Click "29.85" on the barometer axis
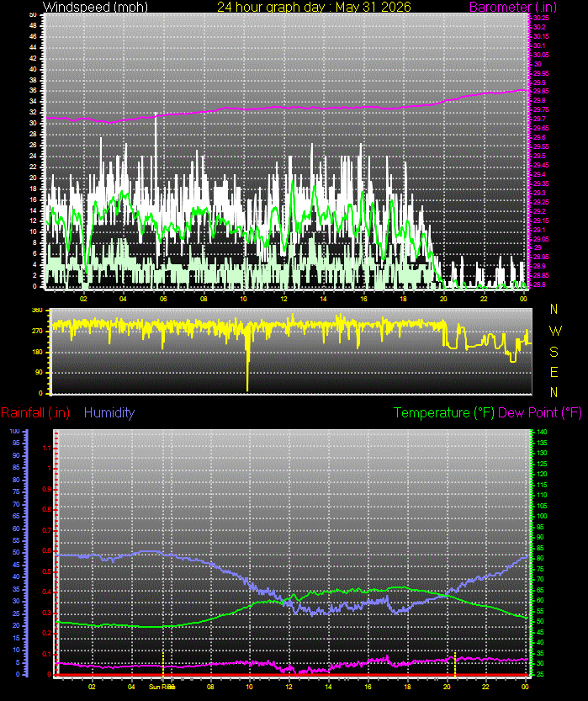 (541, 91)
